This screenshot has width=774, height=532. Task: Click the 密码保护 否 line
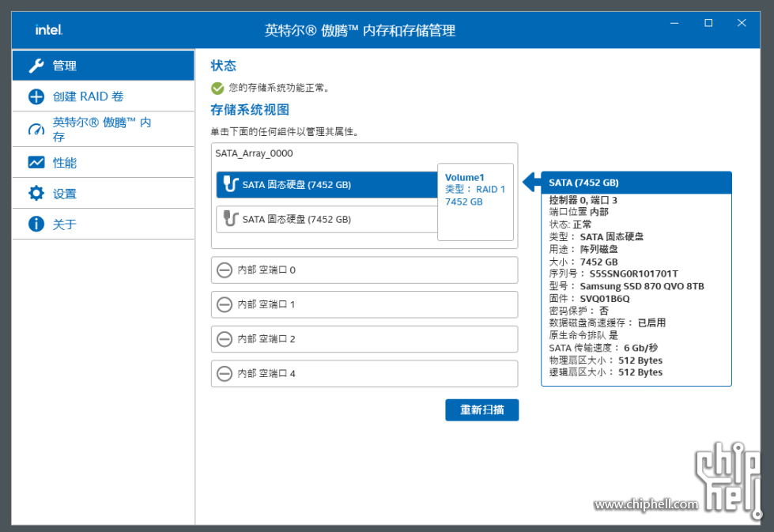tap(579, 311)
